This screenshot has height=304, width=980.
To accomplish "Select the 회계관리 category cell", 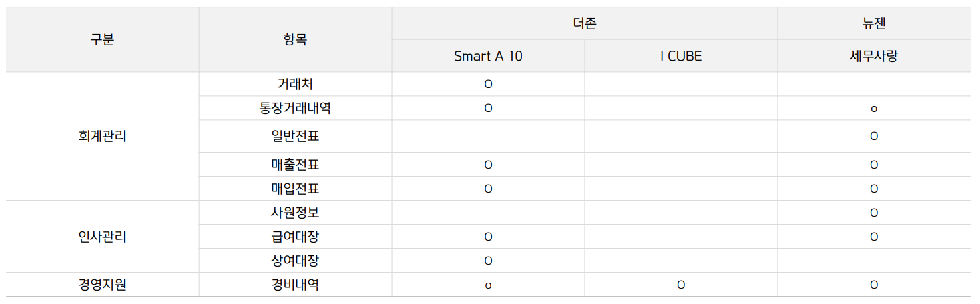I will (x=102, y=136).
